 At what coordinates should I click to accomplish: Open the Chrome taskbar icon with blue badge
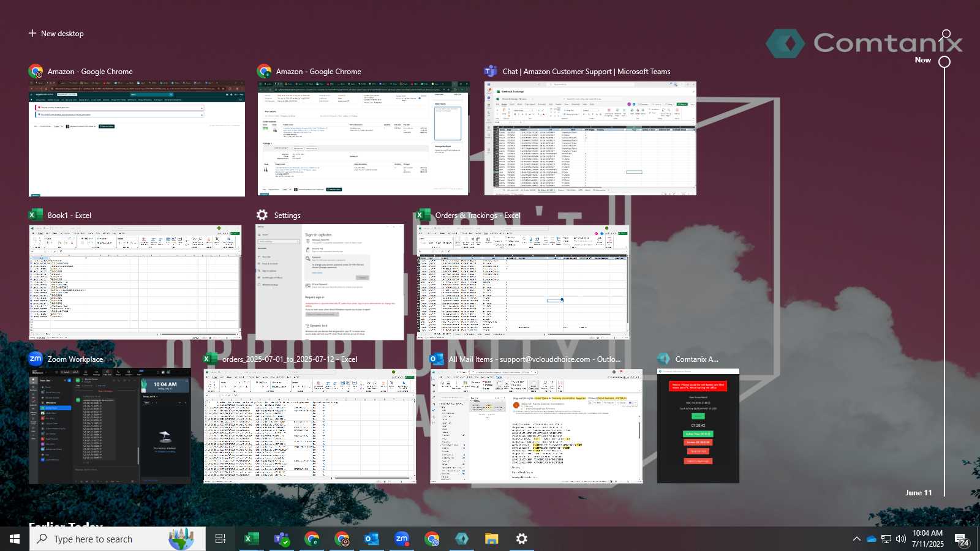tap(432, 539)
